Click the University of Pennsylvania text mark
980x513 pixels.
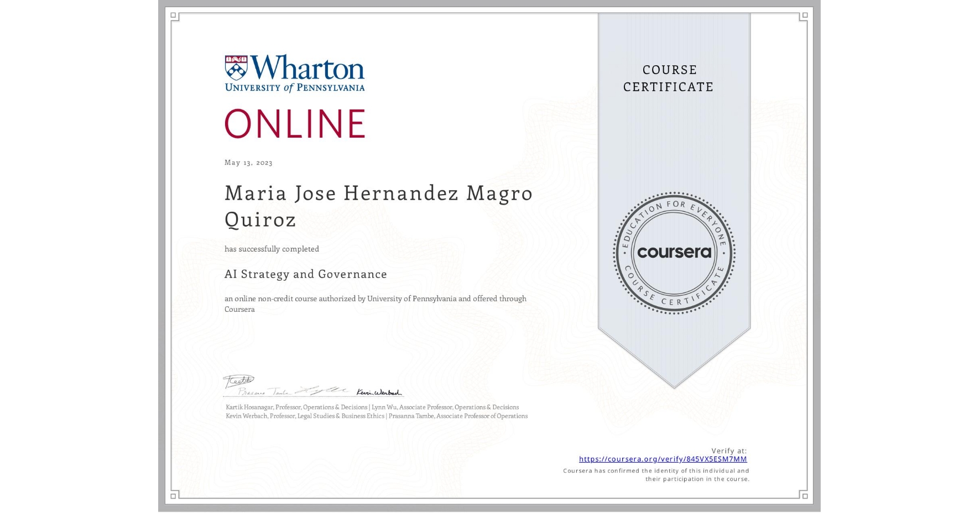294,87
